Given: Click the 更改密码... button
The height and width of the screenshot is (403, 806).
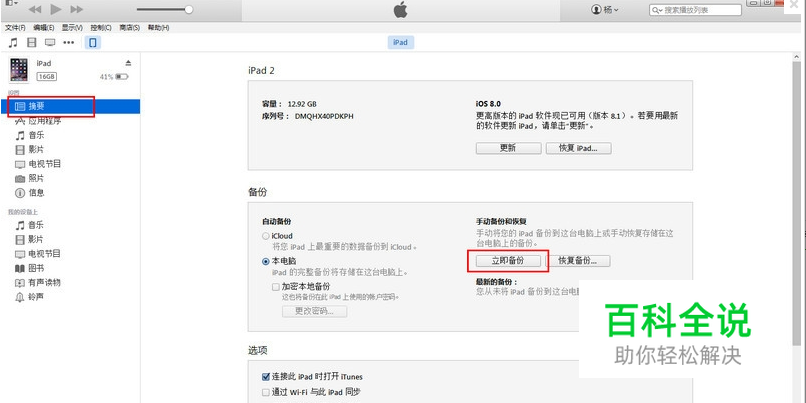Looking at the screenshot, I should click(x=314, y=312).
